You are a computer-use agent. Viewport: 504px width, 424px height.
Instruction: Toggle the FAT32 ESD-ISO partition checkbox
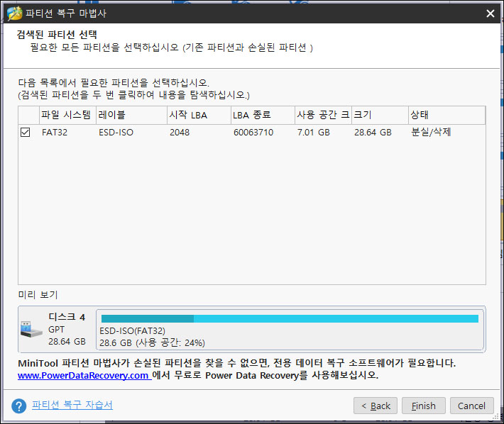coord(25,133)
